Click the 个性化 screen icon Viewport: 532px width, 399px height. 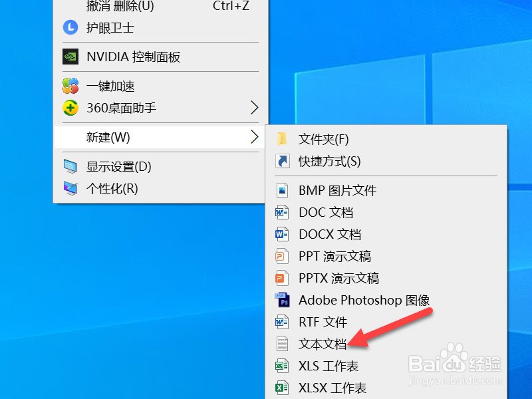70,188
